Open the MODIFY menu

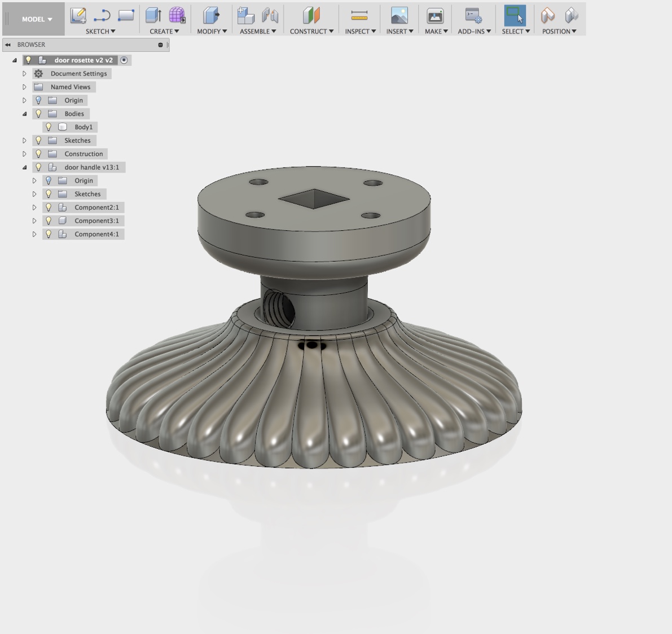pyautogui.click(x=212, y=31)
